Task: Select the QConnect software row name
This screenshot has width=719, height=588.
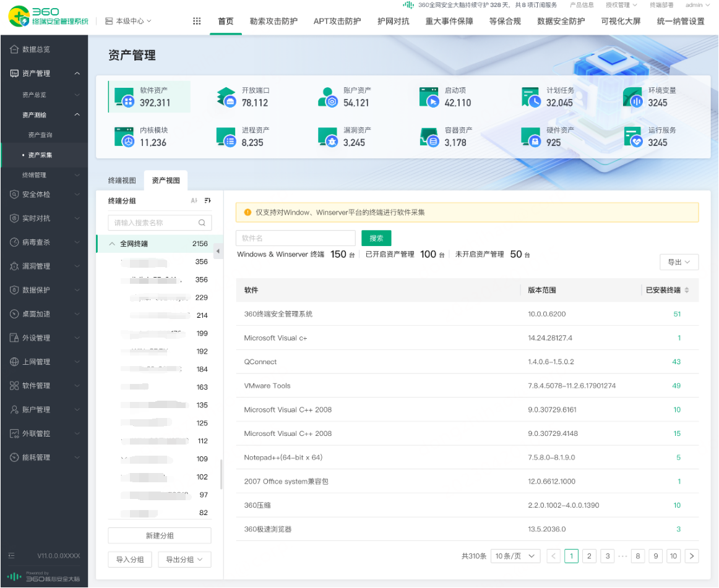Action: point(260,362)
